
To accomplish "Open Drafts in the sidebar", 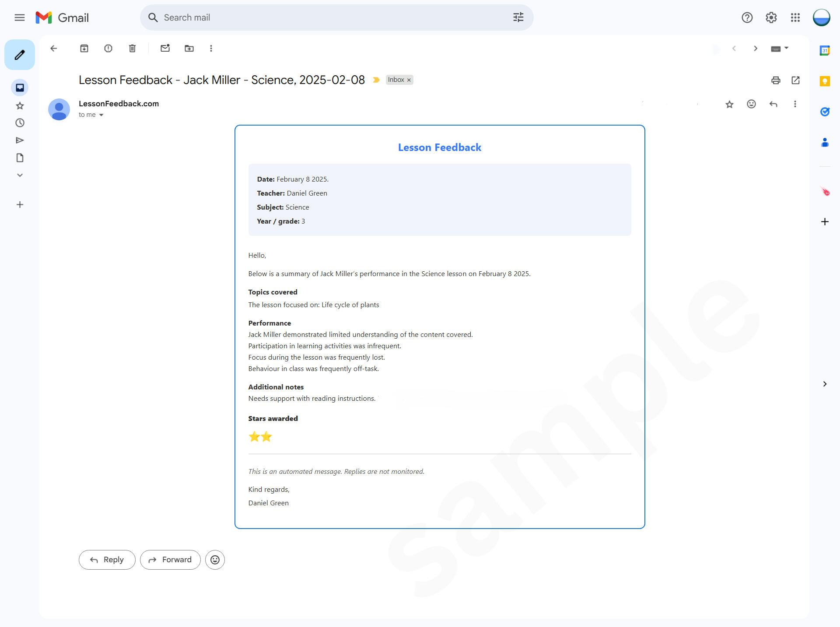I will (x=20, y=158).
